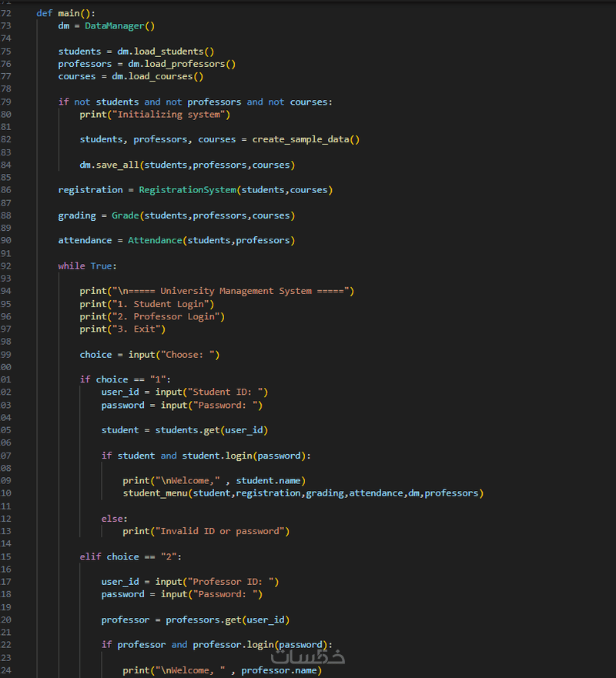Click line number 82 in the gutter
616x678 pixels.
pos(6,139)
